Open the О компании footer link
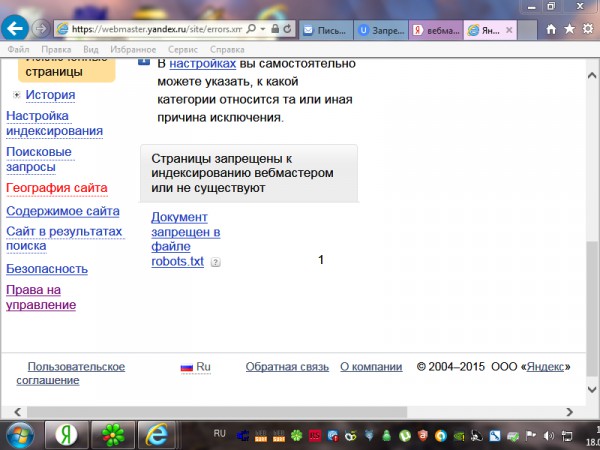This screenshot has width=600, height=450. coord(371,367)
